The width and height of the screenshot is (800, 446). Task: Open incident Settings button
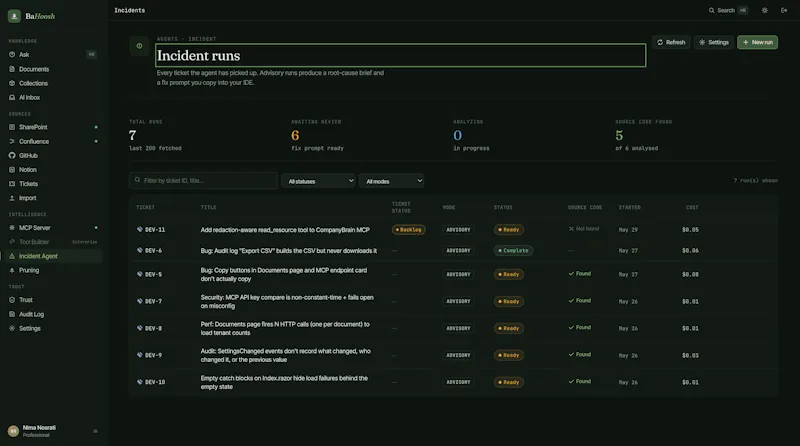pos(714,42)
